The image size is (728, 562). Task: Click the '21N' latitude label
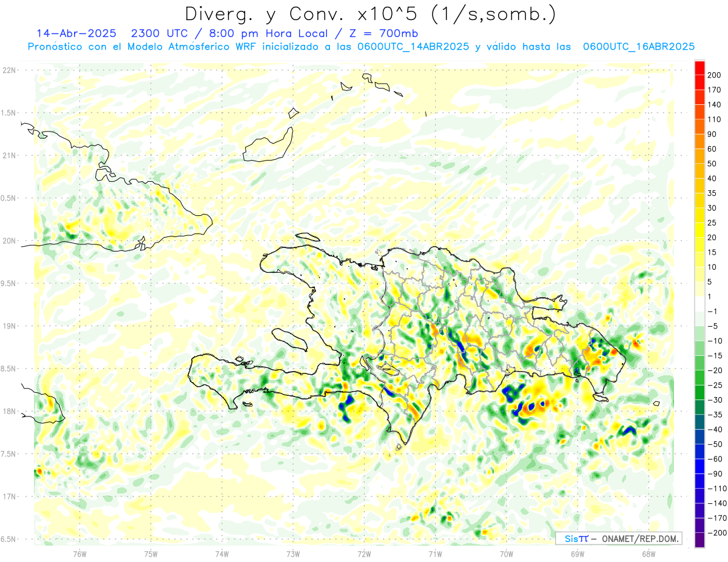(x=8, y=155)
